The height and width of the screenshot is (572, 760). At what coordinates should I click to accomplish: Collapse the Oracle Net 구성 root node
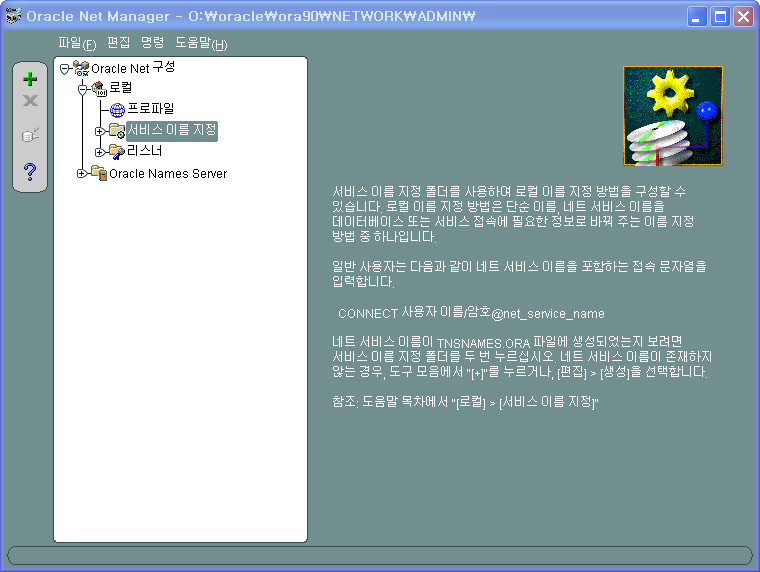coord(64,69)
